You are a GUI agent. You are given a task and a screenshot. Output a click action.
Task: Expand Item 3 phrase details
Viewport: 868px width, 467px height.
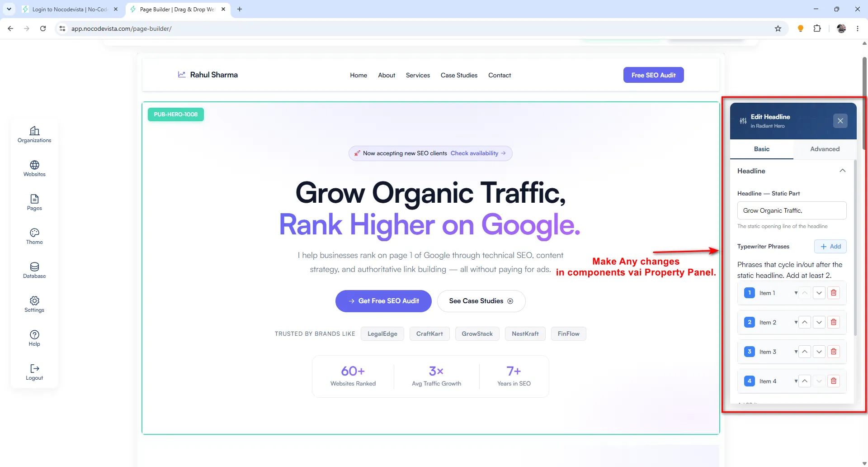(x=796, y=352)
